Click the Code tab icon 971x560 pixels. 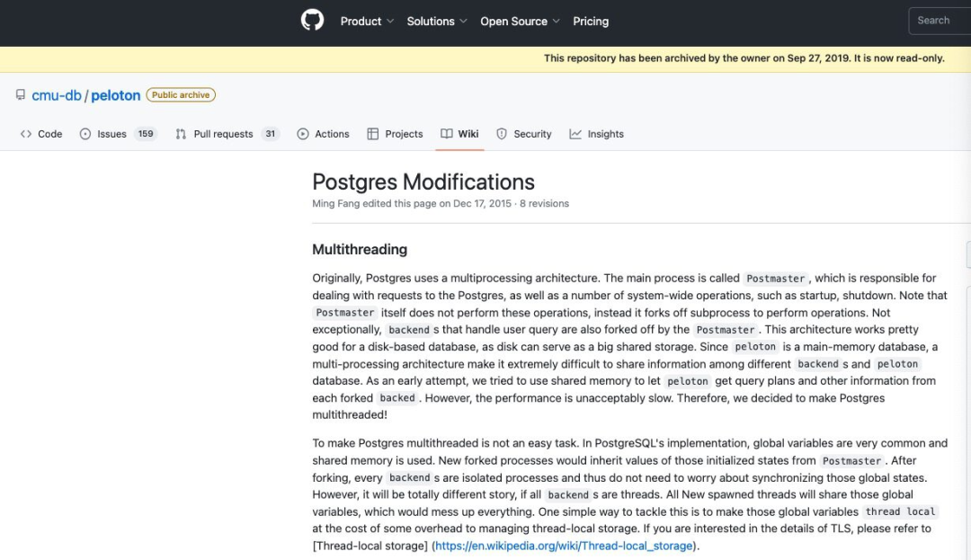(26, 134)
